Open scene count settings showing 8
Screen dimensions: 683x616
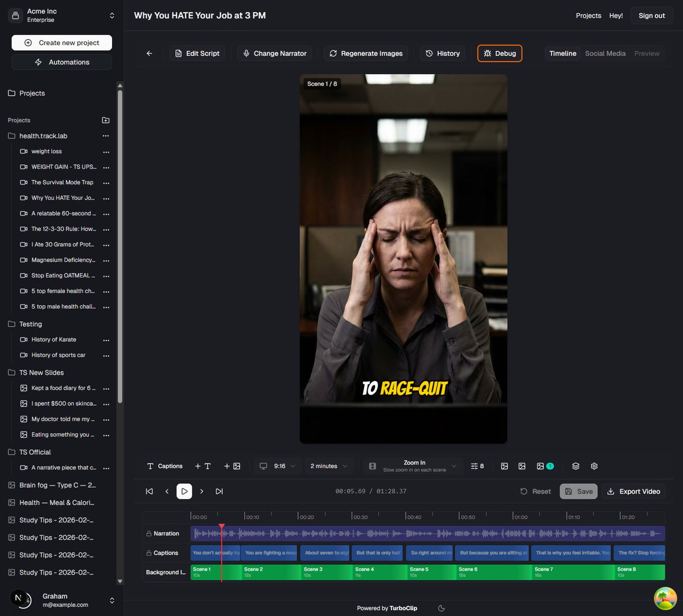pyautogui.click(x=477, y=466)
